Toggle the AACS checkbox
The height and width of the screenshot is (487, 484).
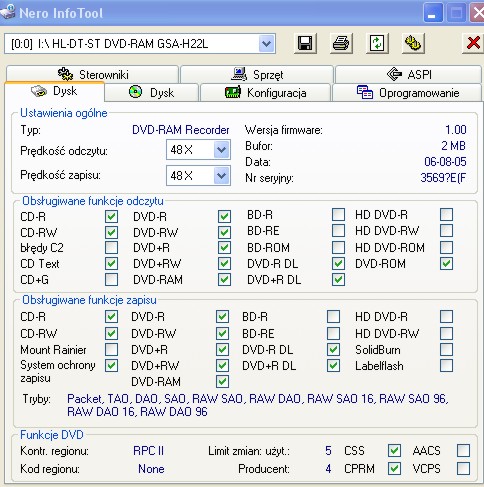click(x=463, y=451)
